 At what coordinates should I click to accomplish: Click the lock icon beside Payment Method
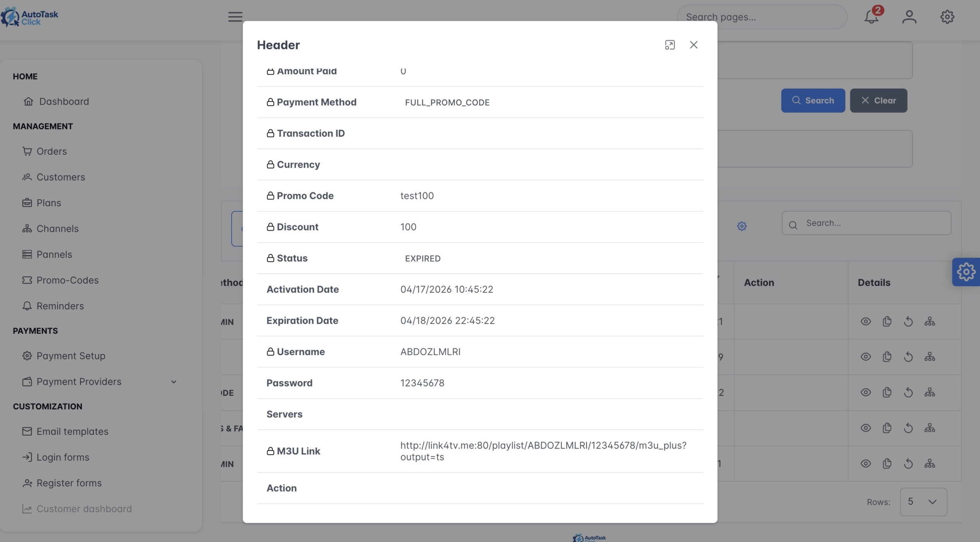click(x=270, y=102)
